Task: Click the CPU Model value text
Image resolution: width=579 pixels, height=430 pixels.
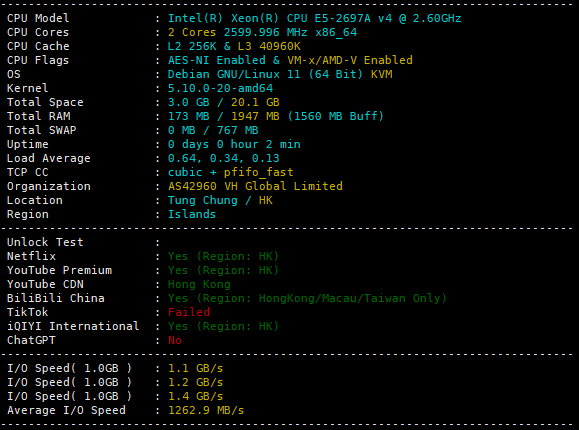Action: [314, 18]
